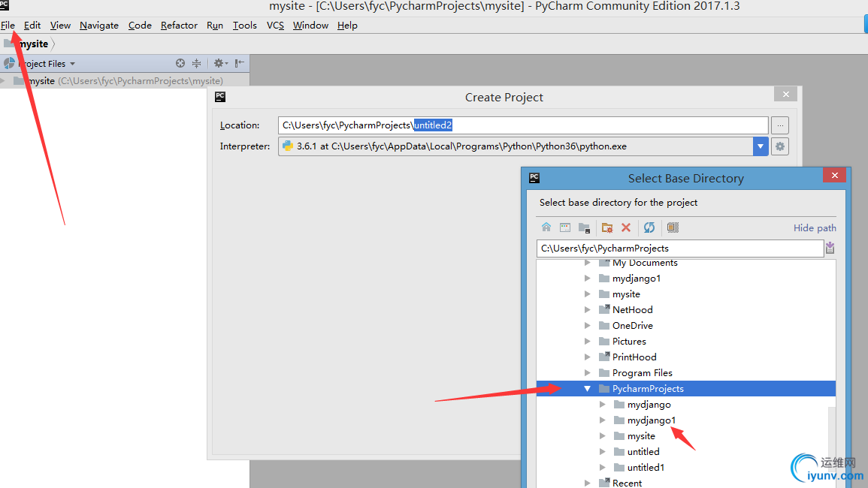Toggle Show Hidden Files and Directories icon
This screenshot has height=488, width=868.
point(673,227)
